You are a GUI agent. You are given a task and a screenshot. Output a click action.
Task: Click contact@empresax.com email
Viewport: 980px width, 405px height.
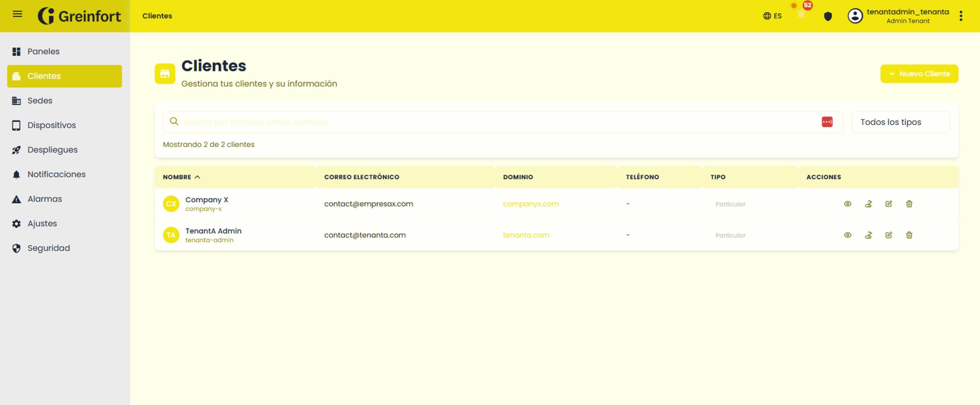coord(369,204)
